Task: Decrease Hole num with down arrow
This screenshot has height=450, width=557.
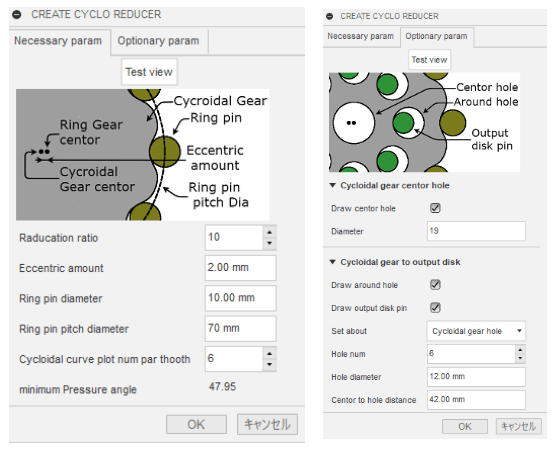Action: (520, 358)
